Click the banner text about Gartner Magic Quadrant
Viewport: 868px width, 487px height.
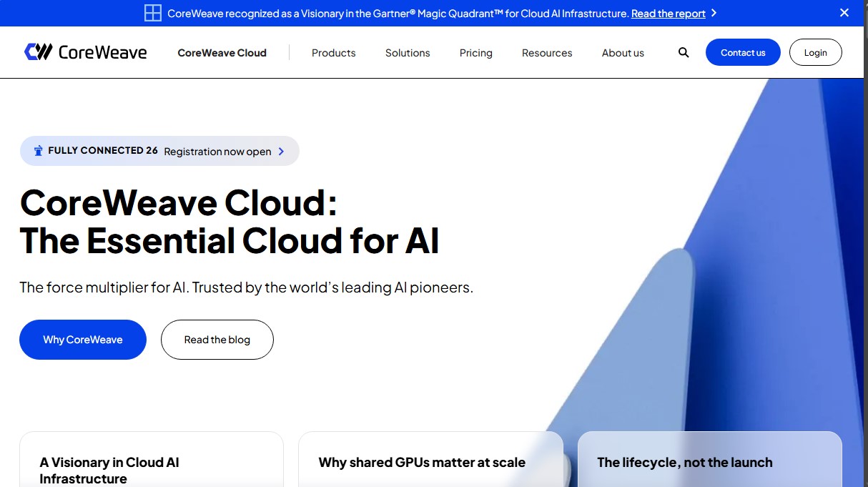pyautogui.click(x=398, y=14)
